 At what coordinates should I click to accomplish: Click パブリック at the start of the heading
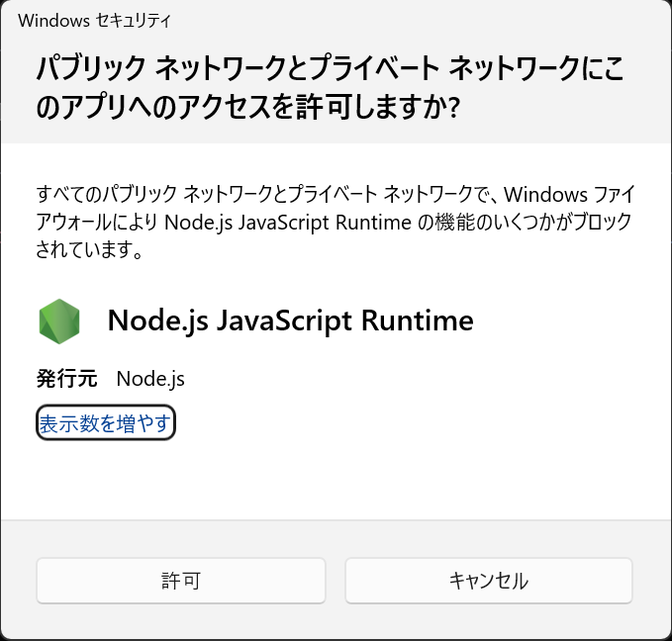(x=90, y=68)
